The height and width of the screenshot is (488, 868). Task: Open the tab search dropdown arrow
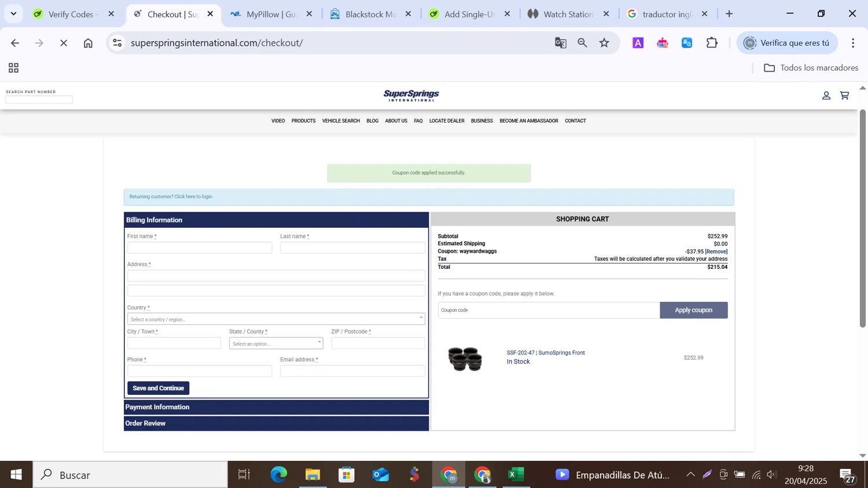click(13, 14)
